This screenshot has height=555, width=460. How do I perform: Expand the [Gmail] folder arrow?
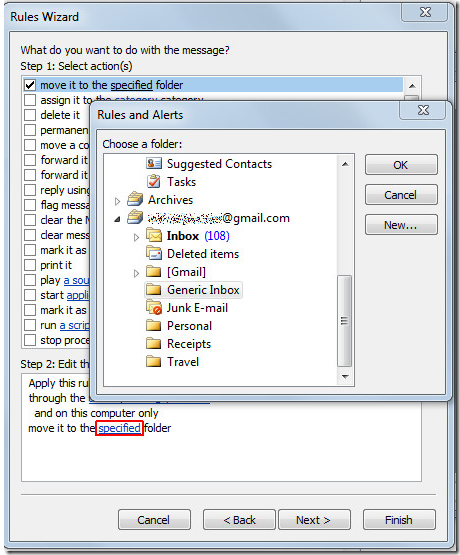pyautogui.click(x=136, y=273)
